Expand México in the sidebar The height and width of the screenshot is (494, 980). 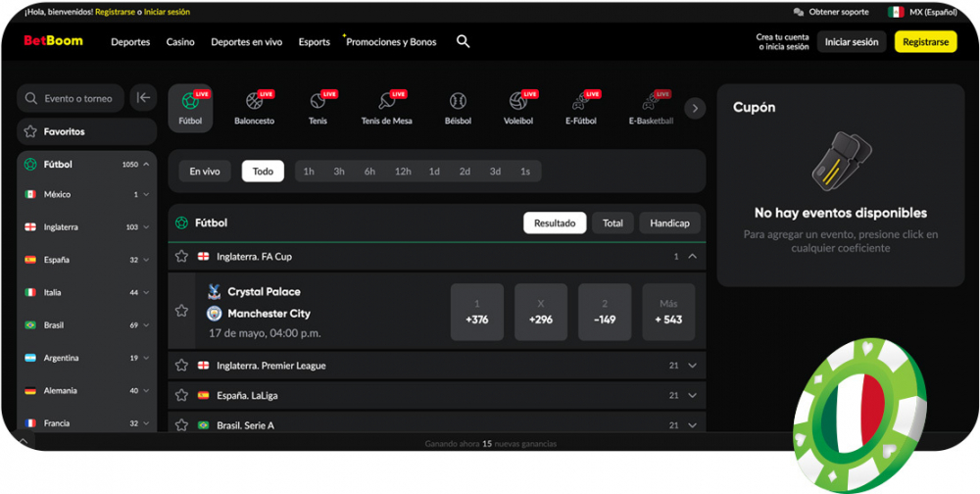point(146,194)
